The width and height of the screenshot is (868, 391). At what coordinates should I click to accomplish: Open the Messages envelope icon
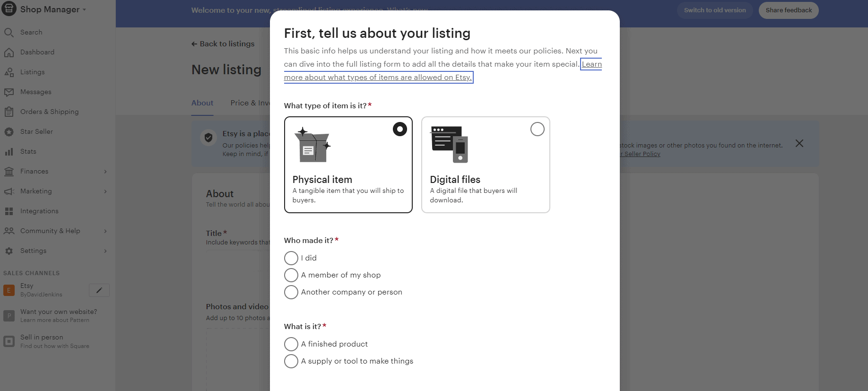point(9,92)
